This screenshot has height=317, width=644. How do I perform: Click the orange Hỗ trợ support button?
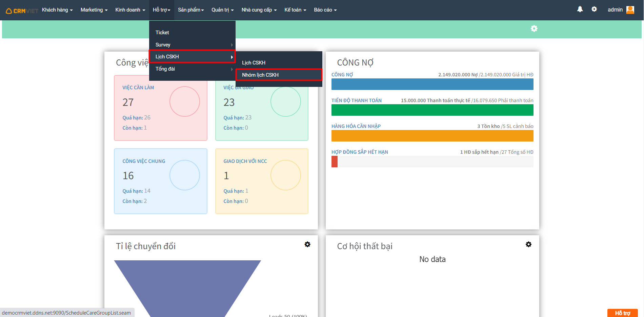(622, 313)
